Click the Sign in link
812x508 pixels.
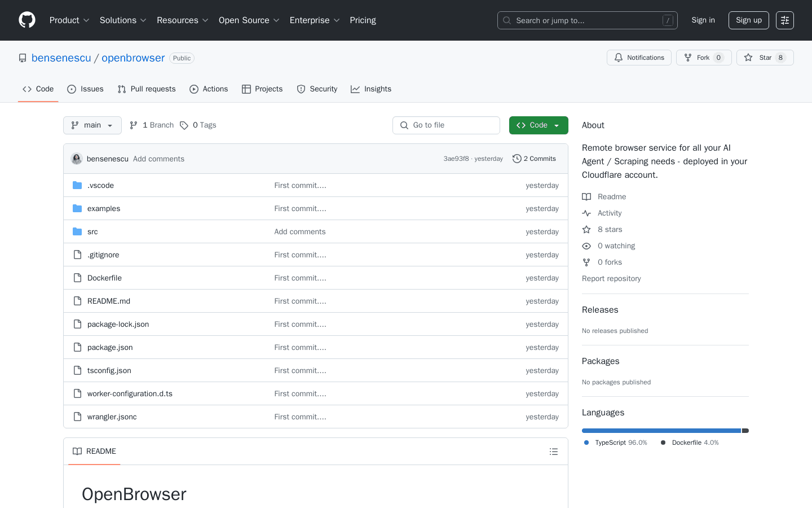(703, 20)
